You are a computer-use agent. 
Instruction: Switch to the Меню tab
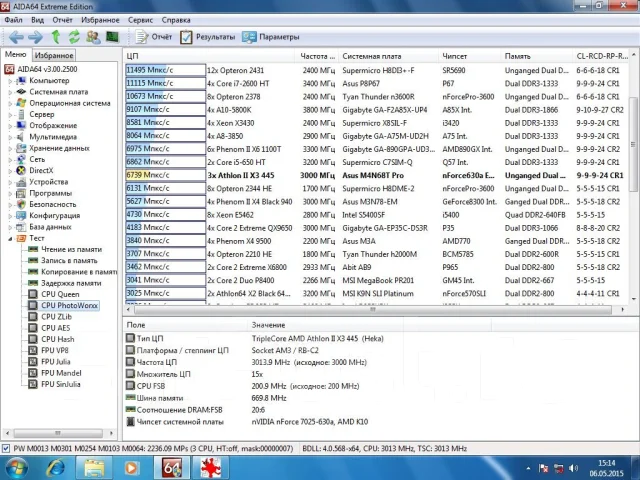tap(16, 55)
